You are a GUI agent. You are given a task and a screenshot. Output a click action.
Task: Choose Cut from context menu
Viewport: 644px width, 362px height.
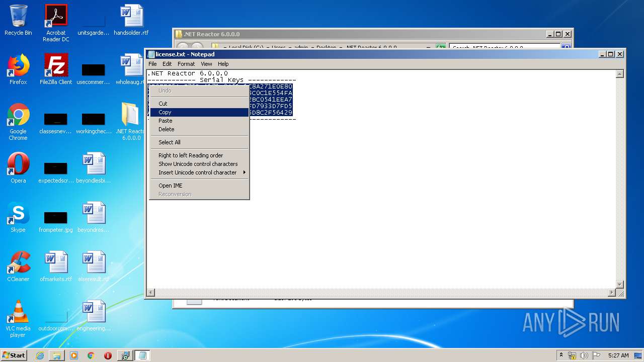click(x=200, y=104)
